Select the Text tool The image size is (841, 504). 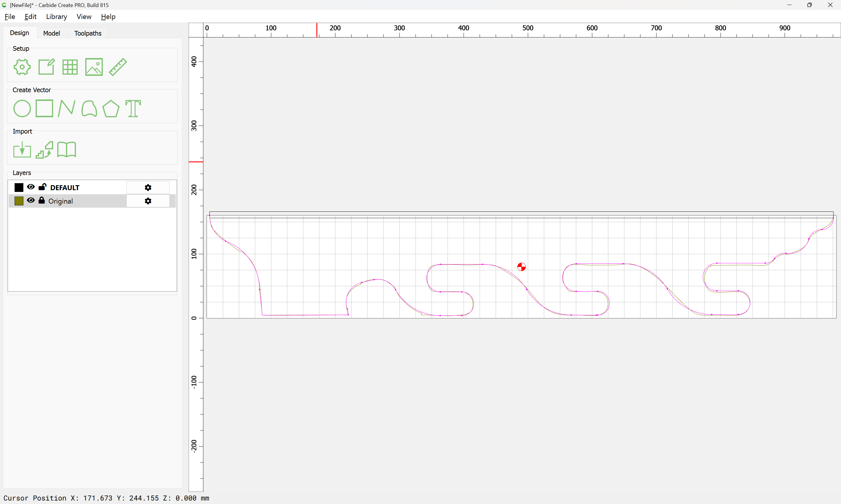tap(133, 109)
